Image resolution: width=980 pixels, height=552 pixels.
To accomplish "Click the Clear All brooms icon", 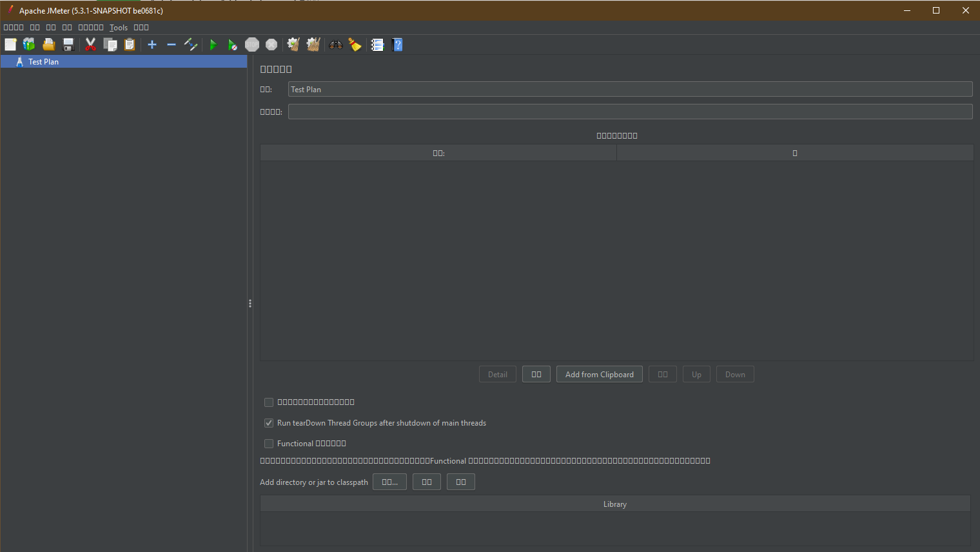I will coord(313,44).
